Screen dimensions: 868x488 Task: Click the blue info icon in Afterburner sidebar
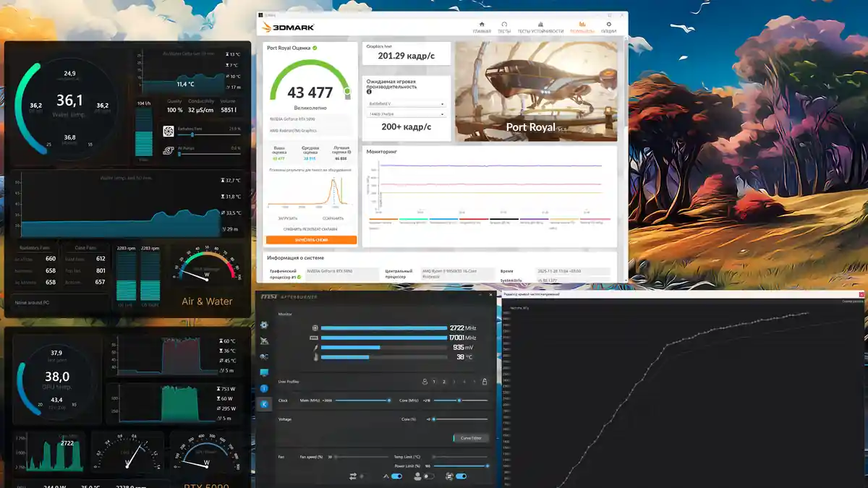(264, 388)
